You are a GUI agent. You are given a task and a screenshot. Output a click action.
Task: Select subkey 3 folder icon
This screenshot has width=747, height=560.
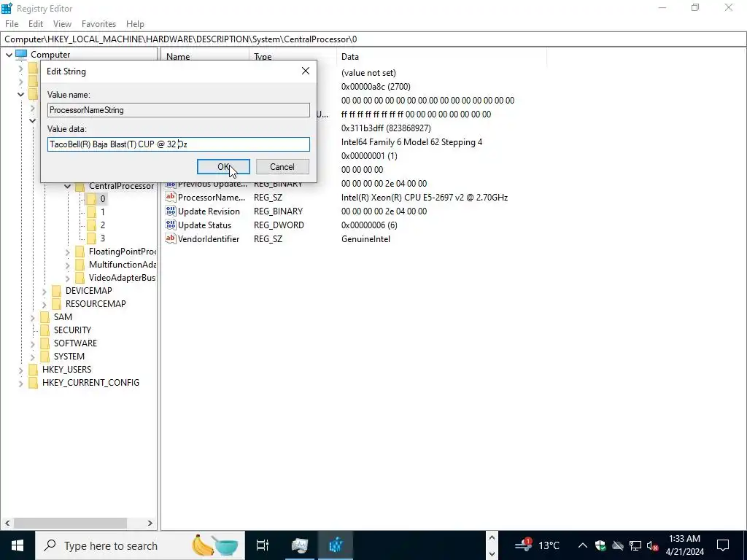pyautogui.click(x=91, y=238)
